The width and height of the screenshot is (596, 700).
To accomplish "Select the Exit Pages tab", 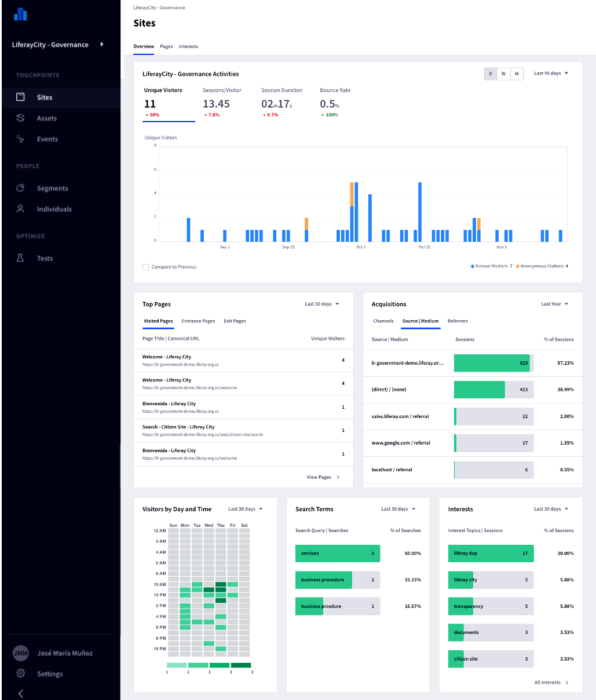I will (x=235, y=321).
